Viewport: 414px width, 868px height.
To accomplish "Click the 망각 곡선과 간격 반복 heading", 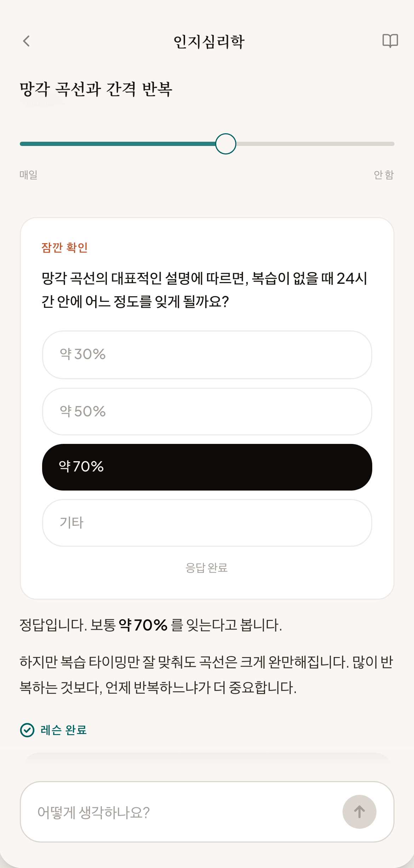I will tap(96, 89).
